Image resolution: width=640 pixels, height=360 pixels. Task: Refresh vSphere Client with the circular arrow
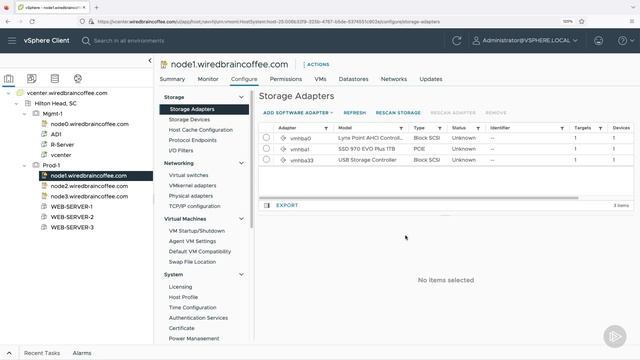(x=457, y=40)
